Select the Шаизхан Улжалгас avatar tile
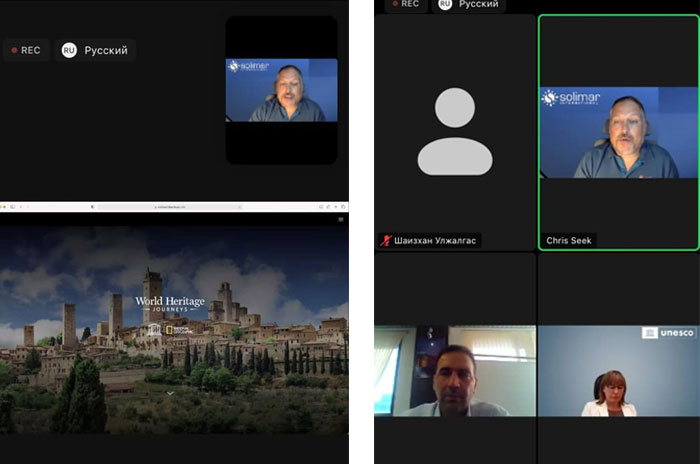 click(454, 130)
